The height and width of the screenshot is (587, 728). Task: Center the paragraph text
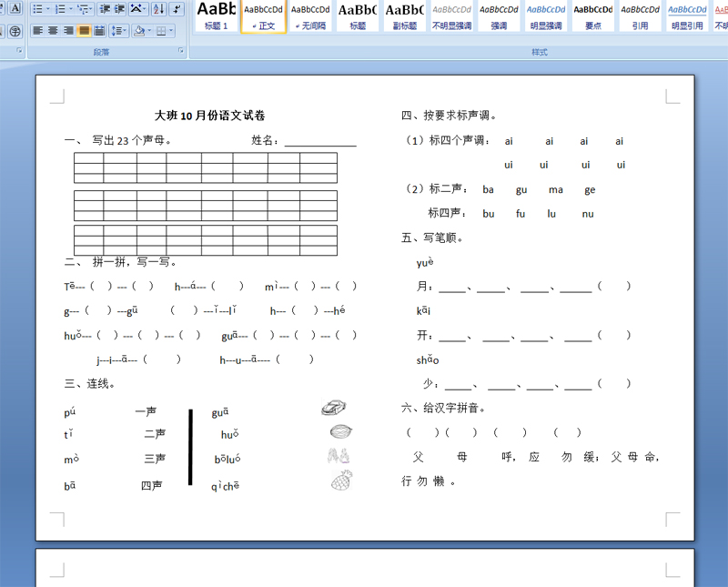pos(54,31)
